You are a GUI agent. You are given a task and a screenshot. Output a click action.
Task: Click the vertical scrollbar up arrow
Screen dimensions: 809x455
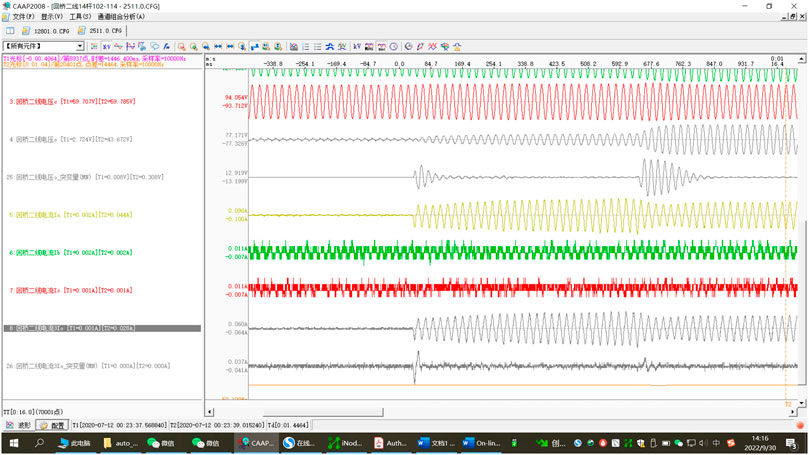[801, 59]
